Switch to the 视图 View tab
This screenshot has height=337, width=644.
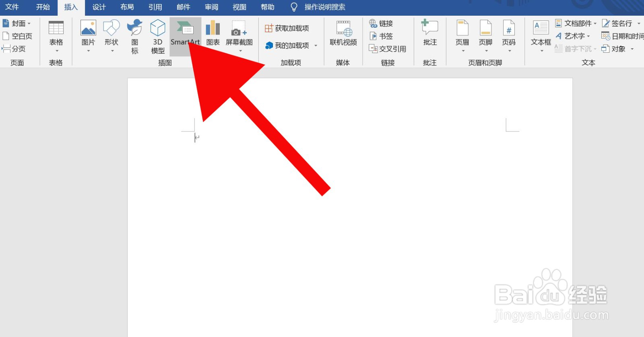(239, 7)
